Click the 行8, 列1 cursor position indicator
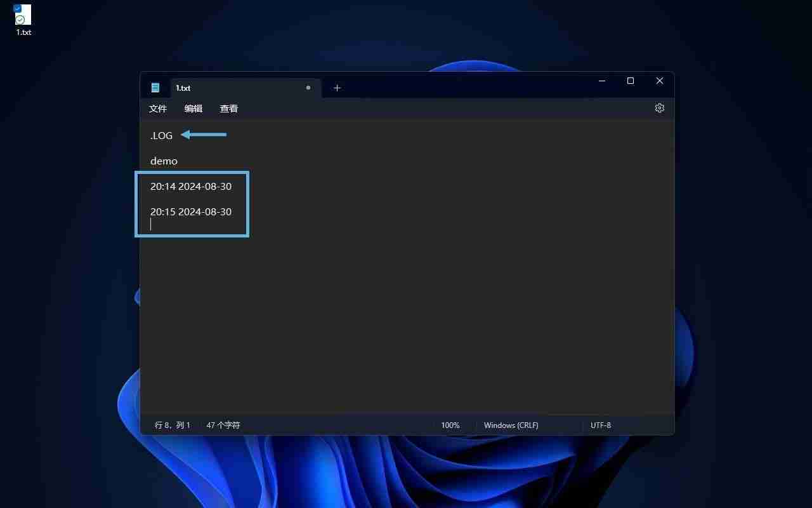Image resolution: width=812 pixels, height=508 pixels. click(172, 425)
